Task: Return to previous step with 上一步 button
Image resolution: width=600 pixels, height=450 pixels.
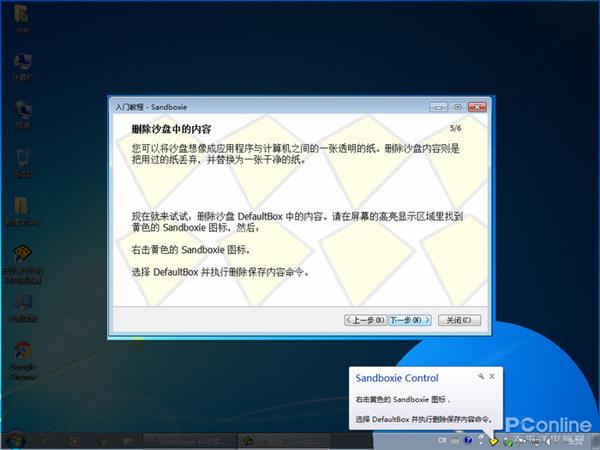Action: (x=365, y=320)
